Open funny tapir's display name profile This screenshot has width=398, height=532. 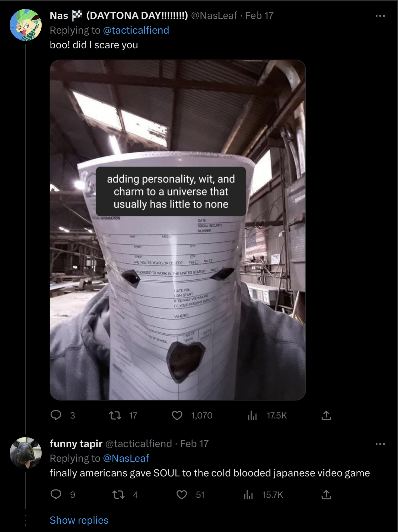click(76, 444)
